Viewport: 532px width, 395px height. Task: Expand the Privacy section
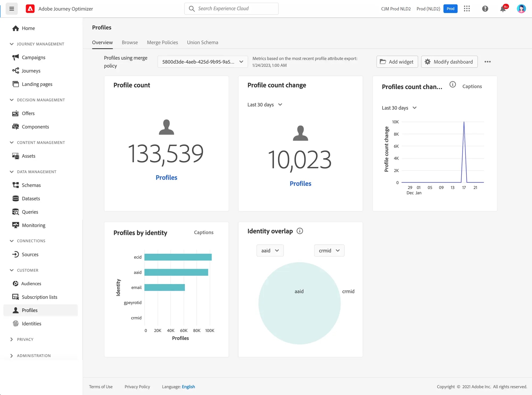point(12,339)
